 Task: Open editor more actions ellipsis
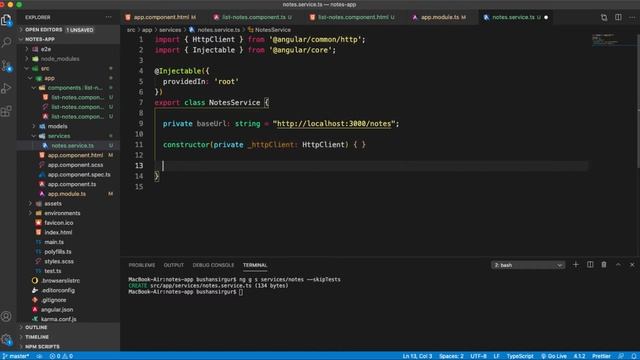pos(632,18)
